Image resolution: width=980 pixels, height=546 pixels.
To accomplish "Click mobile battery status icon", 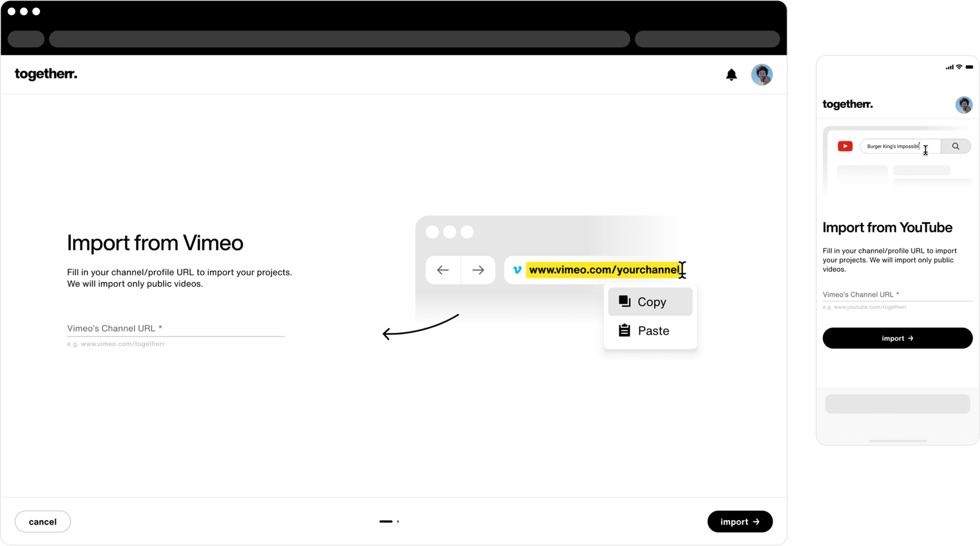I will click(969, 67).
